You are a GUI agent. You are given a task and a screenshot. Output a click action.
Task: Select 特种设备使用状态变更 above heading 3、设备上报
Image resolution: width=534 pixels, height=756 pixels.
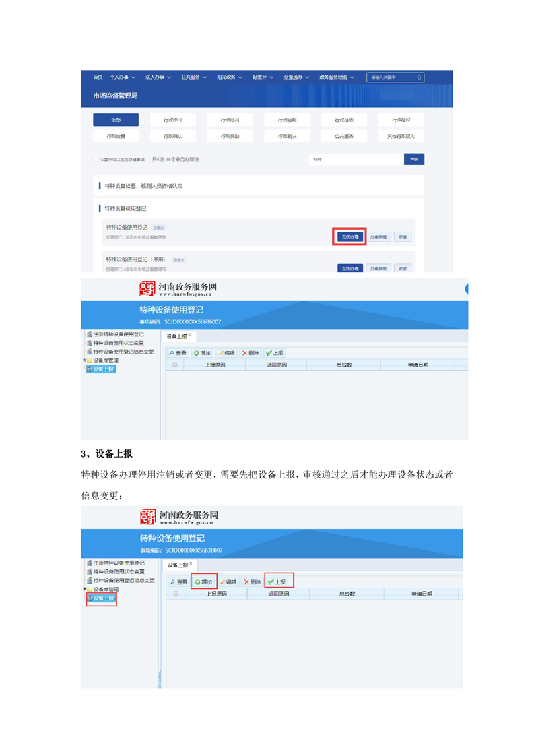[x=118, y=343]
